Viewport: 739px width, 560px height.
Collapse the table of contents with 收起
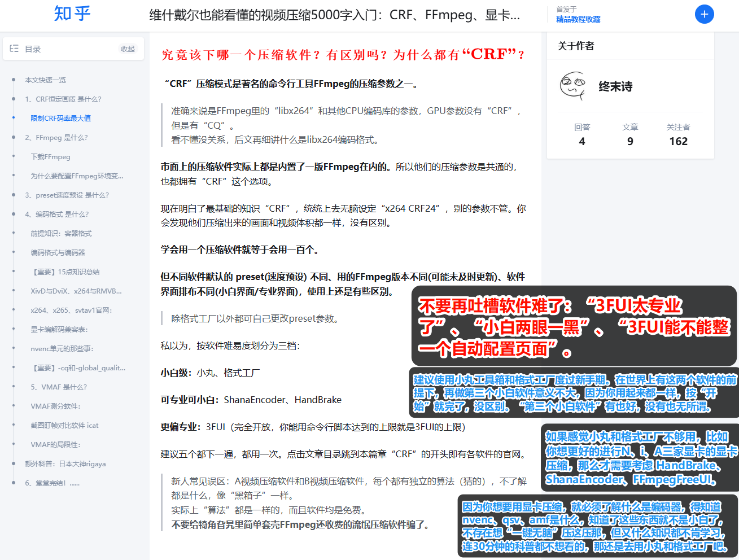(x=128, y=49)
